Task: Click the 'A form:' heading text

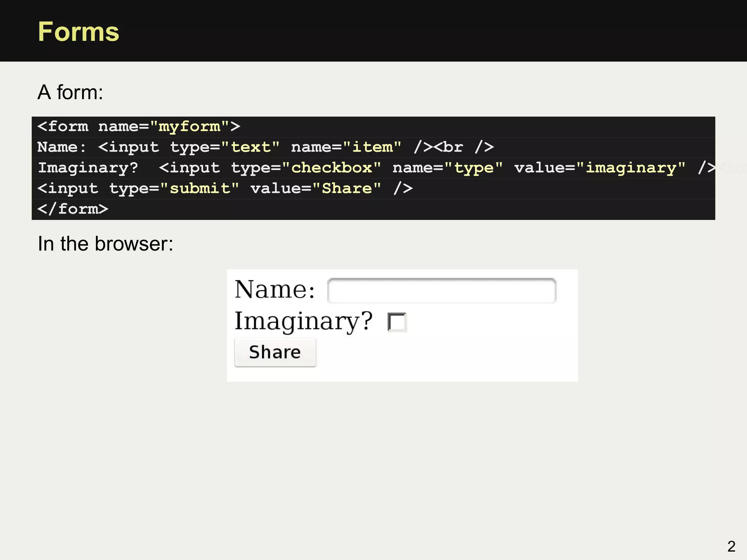Action: tap(70, 92)
